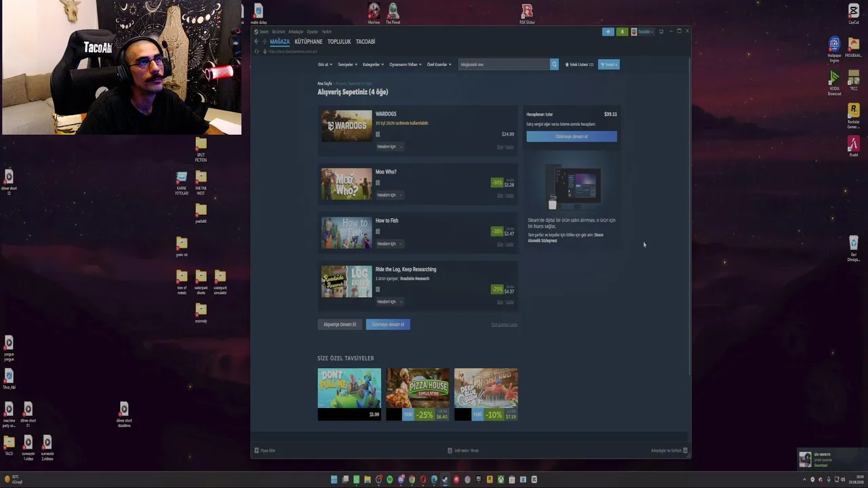Expand the Oynamanın Yolları dropdown
The image size is (868, 488).
(405, 64)
